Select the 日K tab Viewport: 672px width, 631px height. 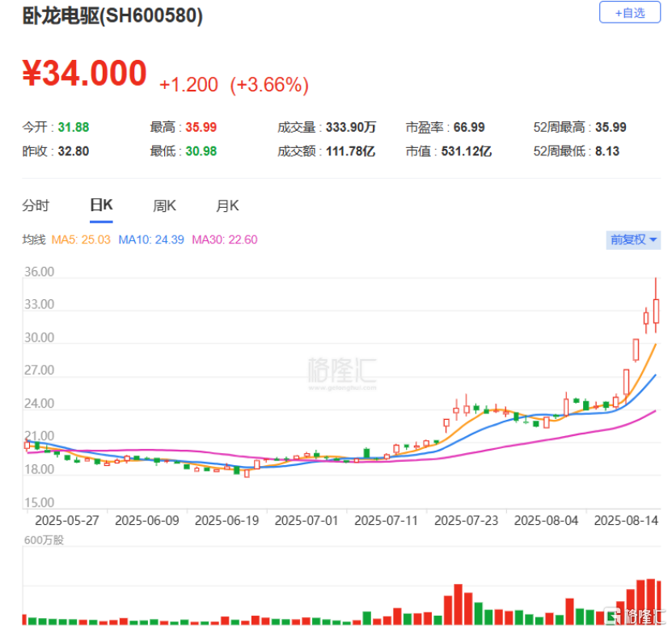tap(101, 205)
